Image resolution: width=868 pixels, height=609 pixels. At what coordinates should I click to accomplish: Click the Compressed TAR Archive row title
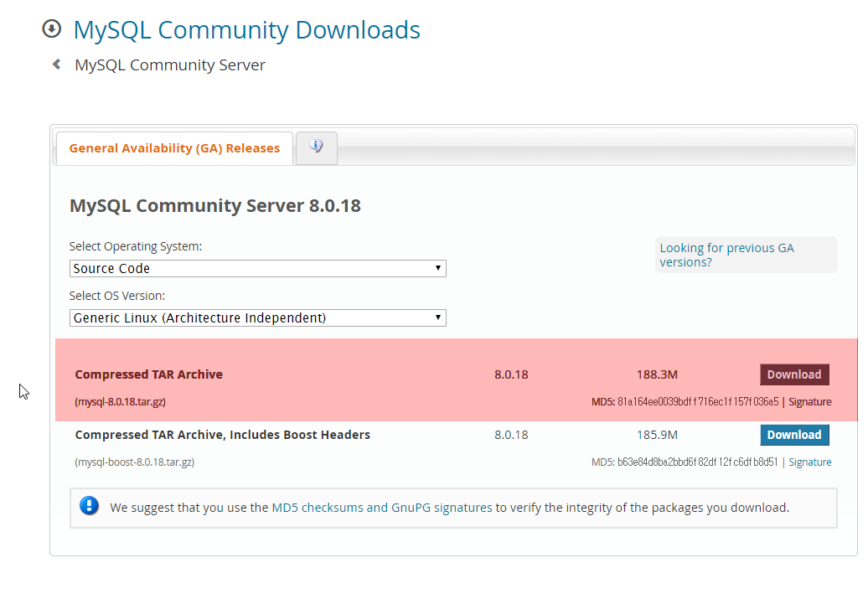tap(149, 374)
